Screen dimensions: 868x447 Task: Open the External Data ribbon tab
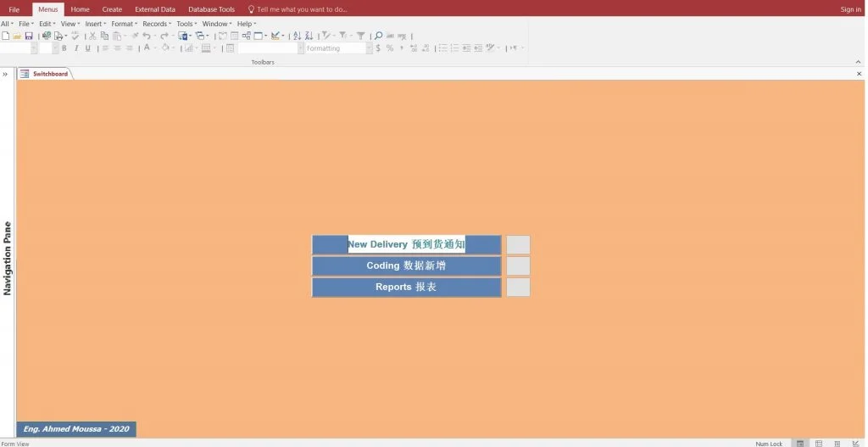pyautogui.click(x=155, y=9)
